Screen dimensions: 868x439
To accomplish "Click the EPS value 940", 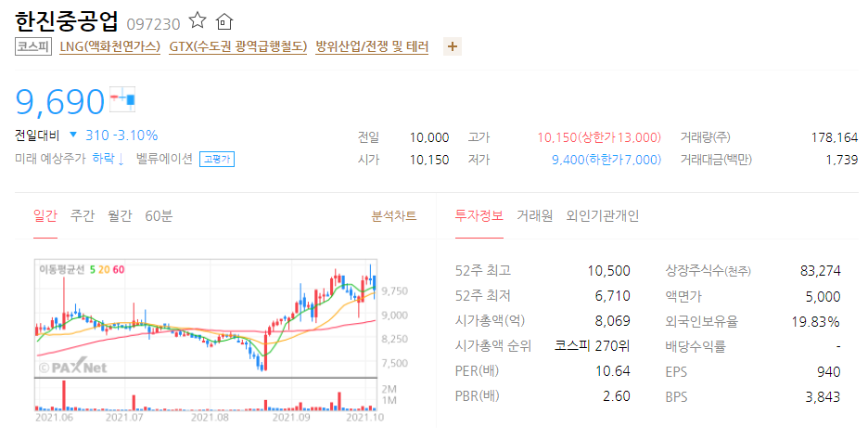I will (829, 372).
